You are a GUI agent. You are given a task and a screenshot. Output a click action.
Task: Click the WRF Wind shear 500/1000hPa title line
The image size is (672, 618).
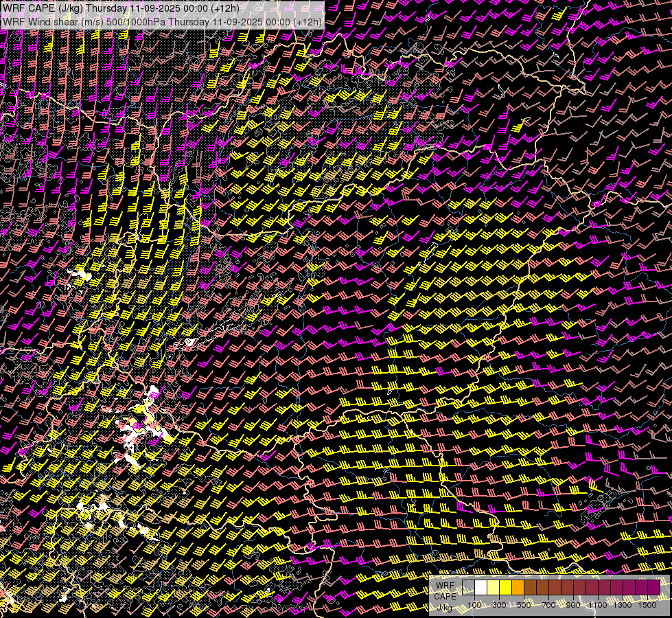162,21
